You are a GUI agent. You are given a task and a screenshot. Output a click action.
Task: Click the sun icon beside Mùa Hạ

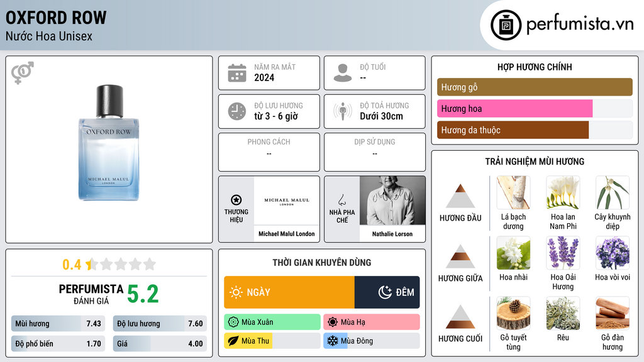pos(333,322)
